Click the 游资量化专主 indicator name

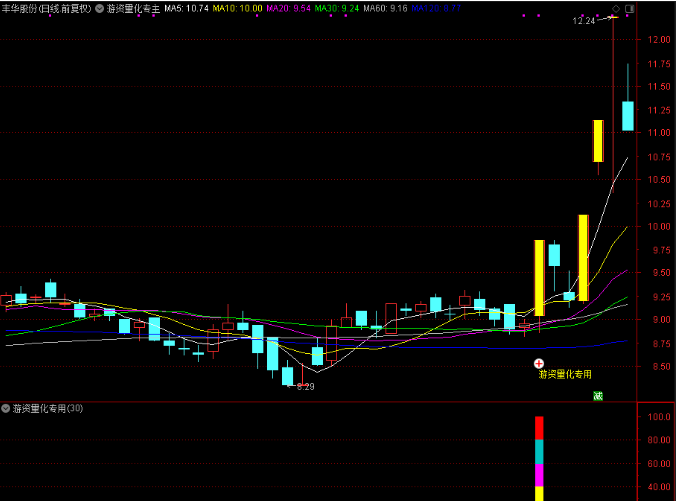133,9
